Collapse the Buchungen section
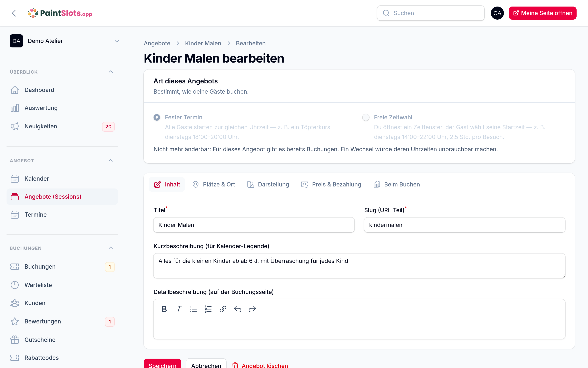The width and height of the screenshot is (588, 368). 110,248
